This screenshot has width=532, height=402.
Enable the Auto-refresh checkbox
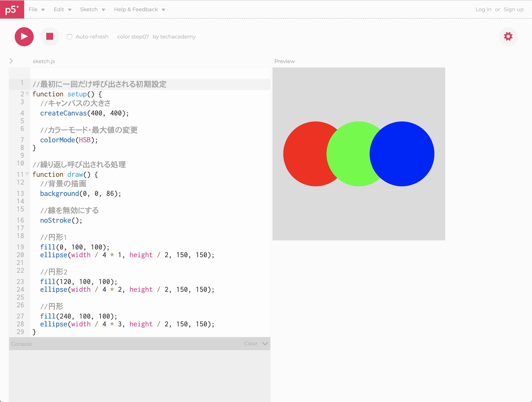[x=70, y=37]
